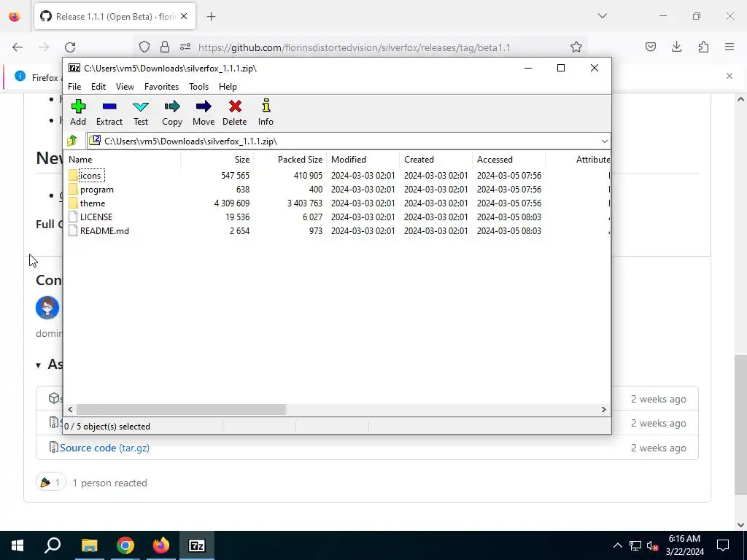
Task: Click the Attributes column header
Action: (x=578, y=160)
